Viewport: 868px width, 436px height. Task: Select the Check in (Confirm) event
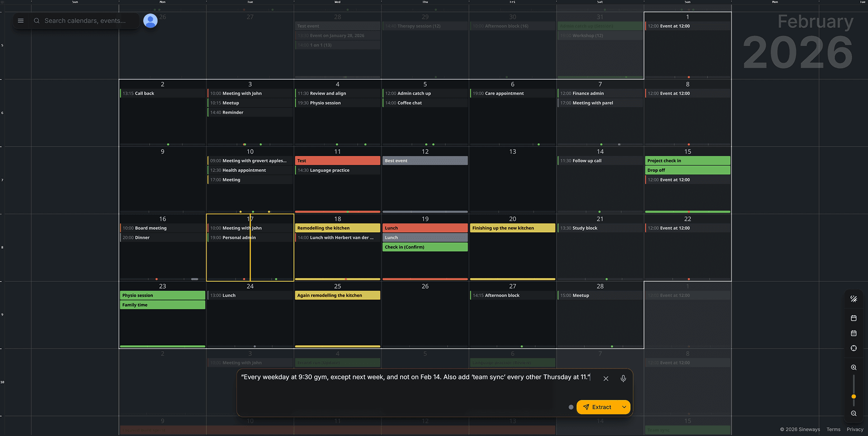[425, 247]
